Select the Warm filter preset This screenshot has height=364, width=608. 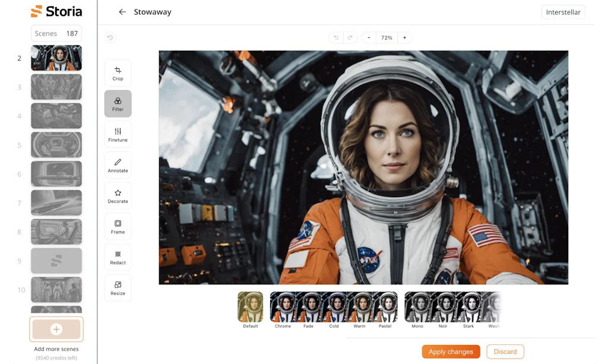tap(359, 307)
